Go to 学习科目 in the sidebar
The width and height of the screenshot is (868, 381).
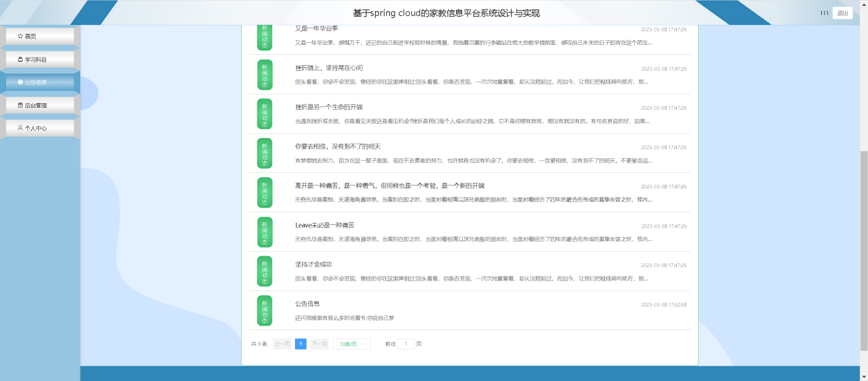click(x=40, y=60)
